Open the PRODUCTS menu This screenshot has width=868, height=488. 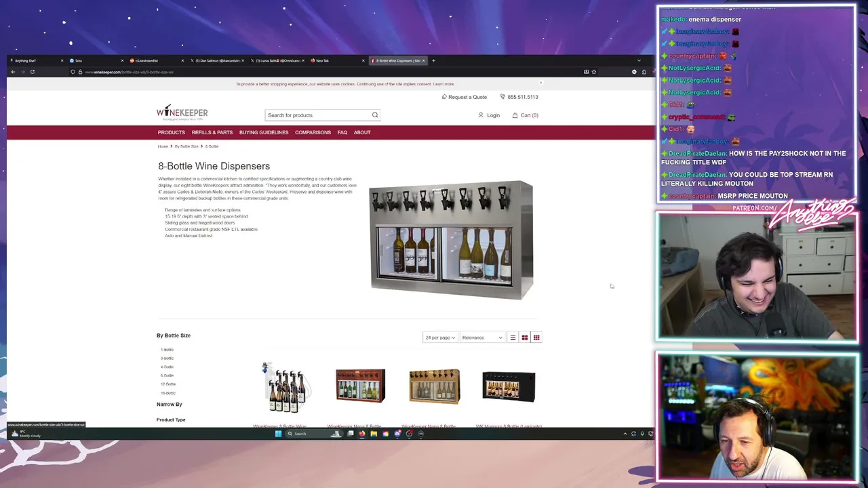172,133
